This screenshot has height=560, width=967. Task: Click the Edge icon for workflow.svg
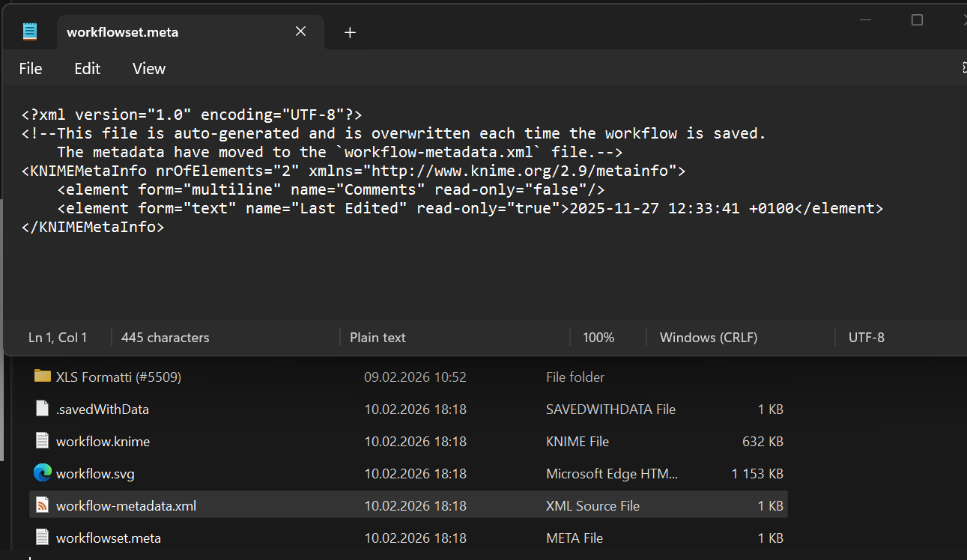pos(42,473)
